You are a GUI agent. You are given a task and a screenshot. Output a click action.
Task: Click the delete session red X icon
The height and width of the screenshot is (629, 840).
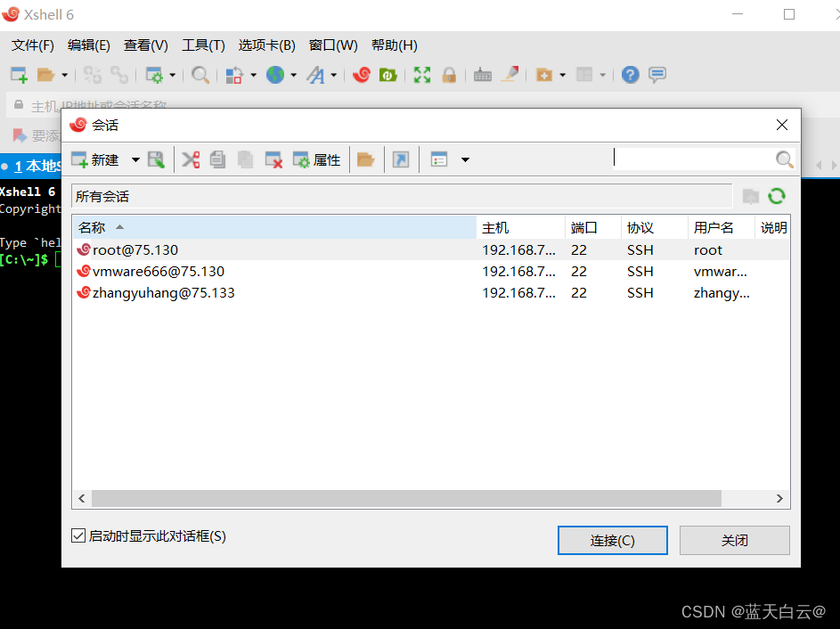273,159
